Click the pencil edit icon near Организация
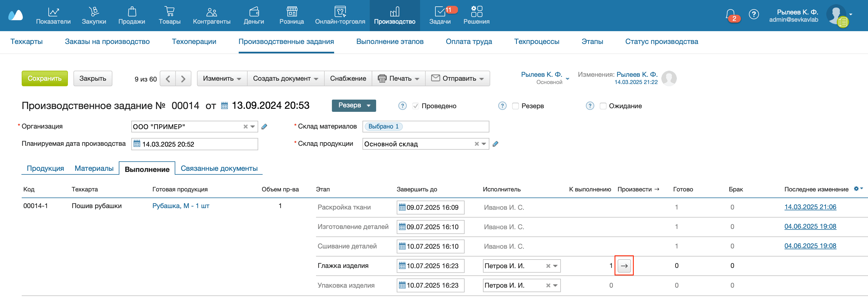The height and width of the screenshot is (301, 868). click(265, 126)
